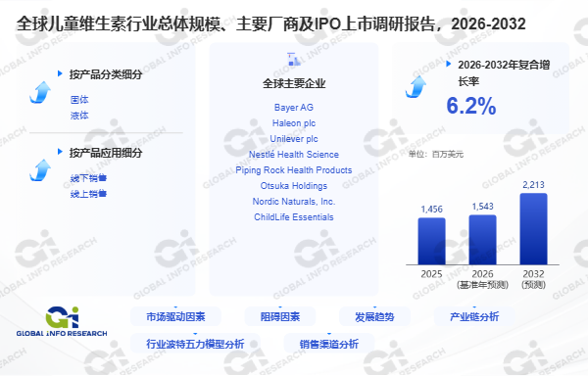
Task: Click the Bayer AG company name
Action: 294,108
